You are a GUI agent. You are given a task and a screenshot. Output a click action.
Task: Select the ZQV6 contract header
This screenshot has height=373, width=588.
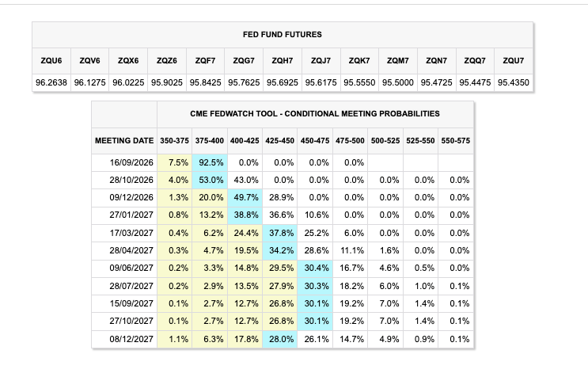click(89, 61)
